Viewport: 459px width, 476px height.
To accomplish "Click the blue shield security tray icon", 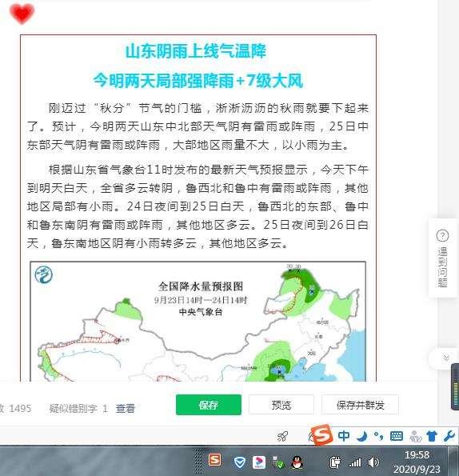I will (x=240, y=462).
